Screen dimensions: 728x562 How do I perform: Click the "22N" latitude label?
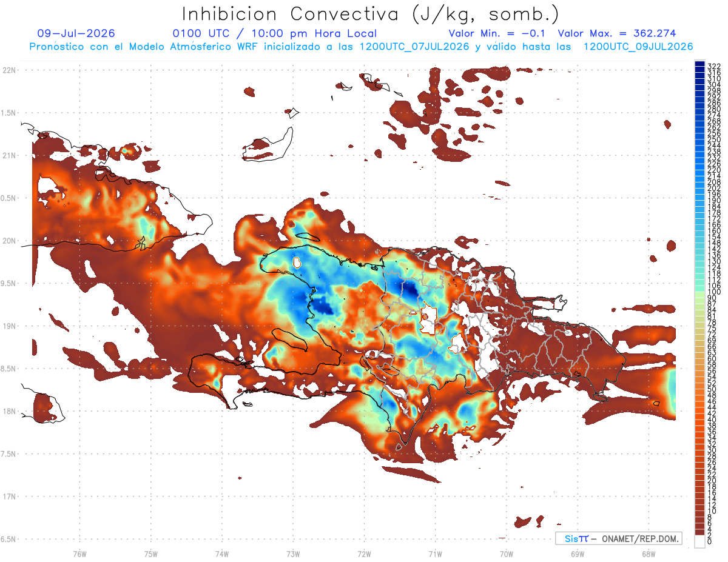tap(8, 70)
